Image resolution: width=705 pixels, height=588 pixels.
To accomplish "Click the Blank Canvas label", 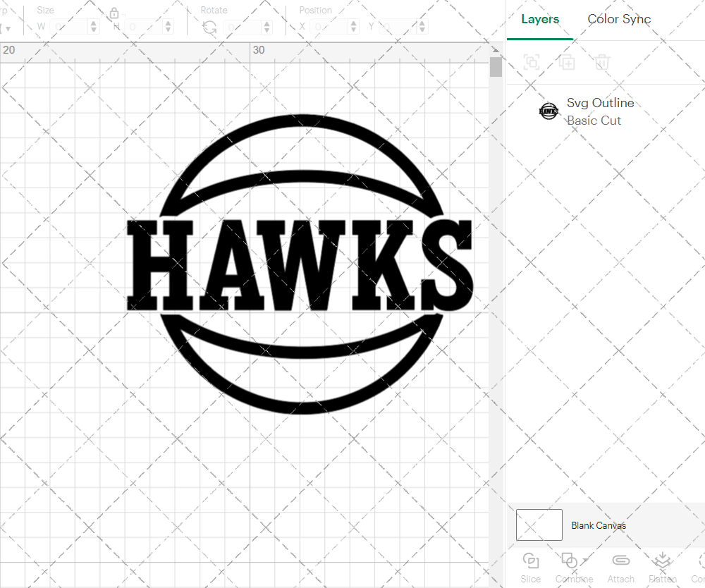I will point(599,525).
